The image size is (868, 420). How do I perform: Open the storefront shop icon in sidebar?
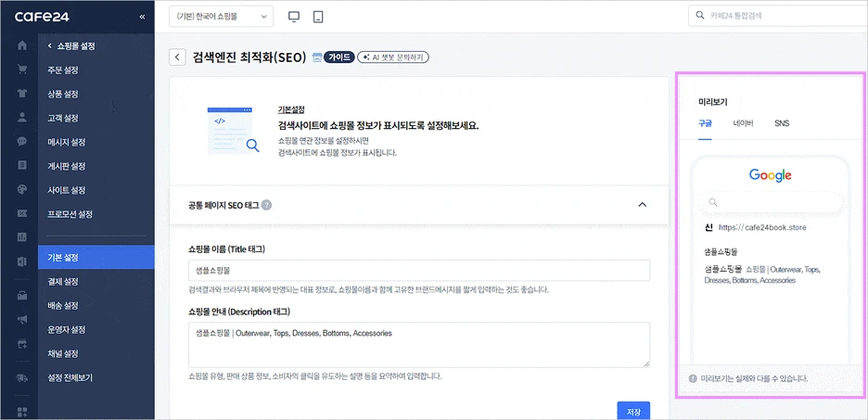pyautogui.click(x=22, y=296)
